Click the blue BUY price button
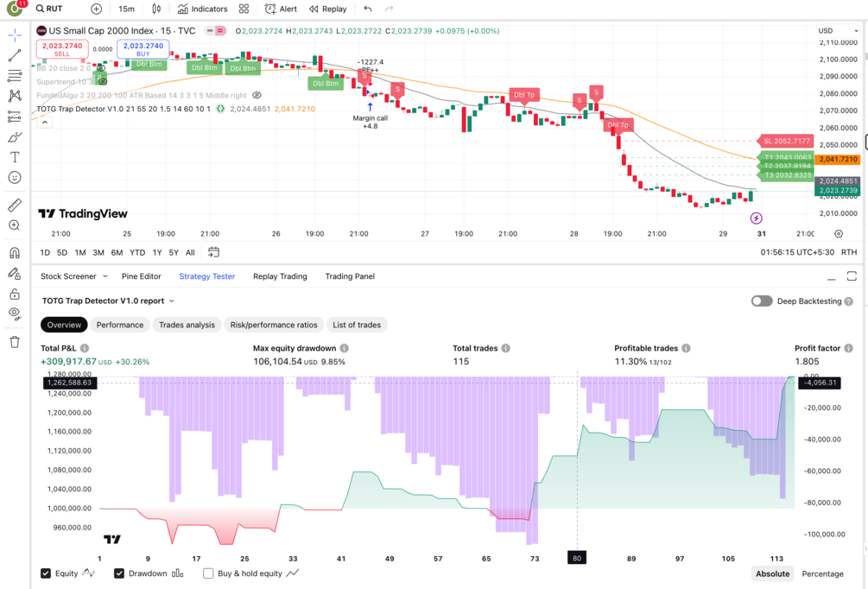The width and height of the screenshot is (868, 589). (143, 49)
